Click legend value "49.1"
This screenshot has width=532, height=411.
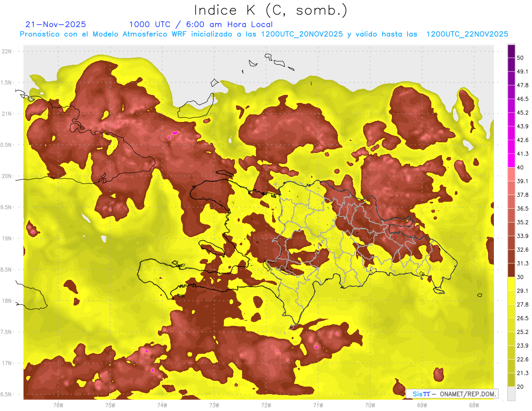(523, 71)
